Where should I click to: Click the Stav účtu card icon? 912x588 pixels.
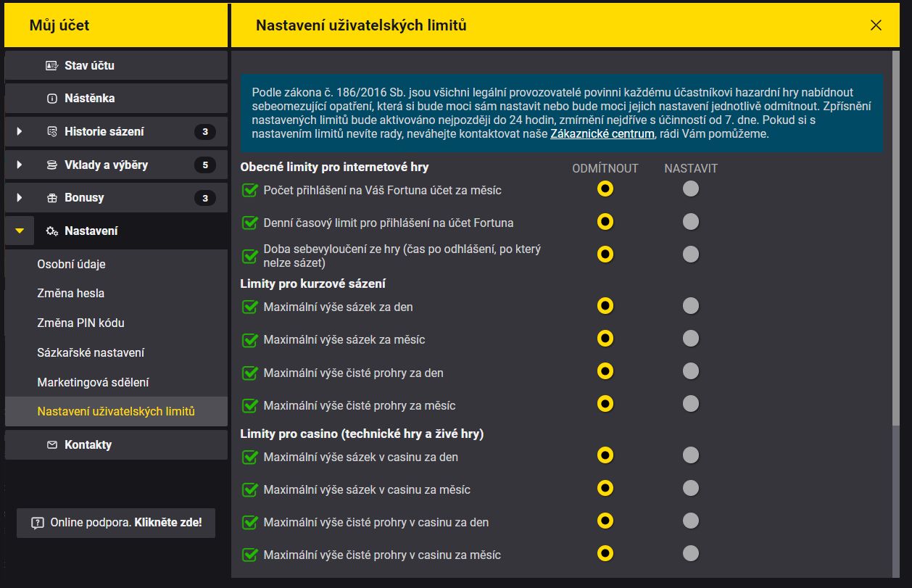pyautogui.click(x=51, y=65)
